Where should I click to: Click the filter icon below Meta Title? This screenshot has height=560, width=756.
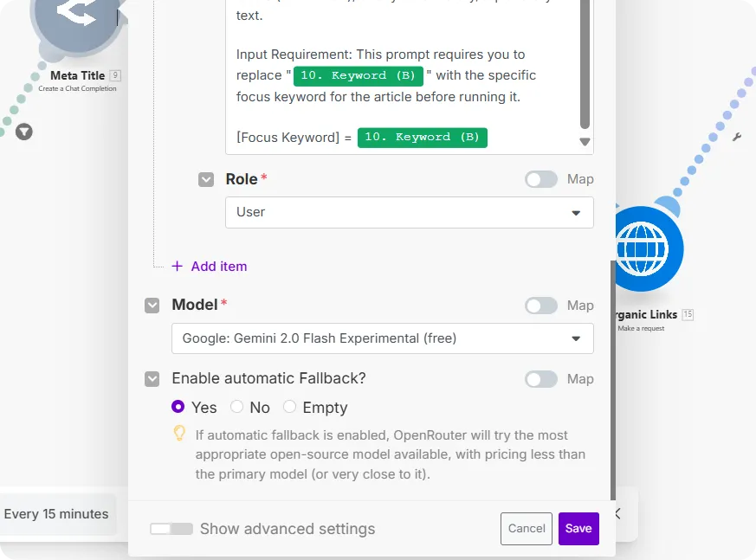point(24,132)
